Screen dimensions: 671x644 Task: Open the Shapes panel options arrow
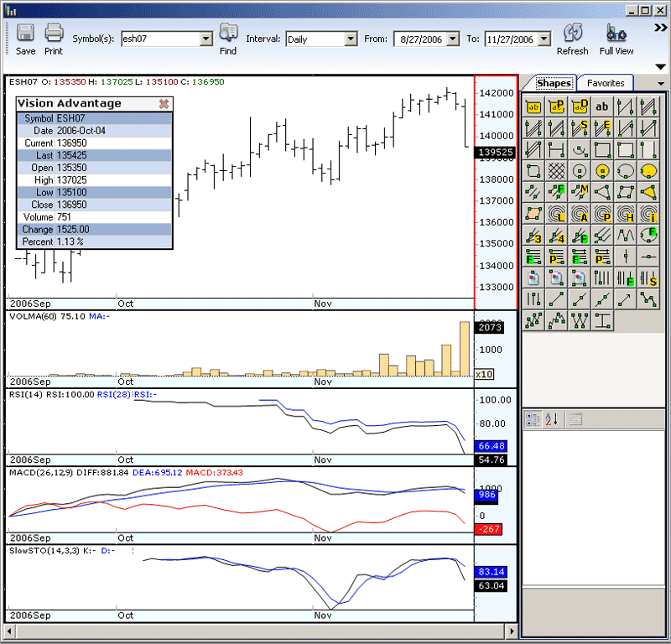click(x=661, y=84)
